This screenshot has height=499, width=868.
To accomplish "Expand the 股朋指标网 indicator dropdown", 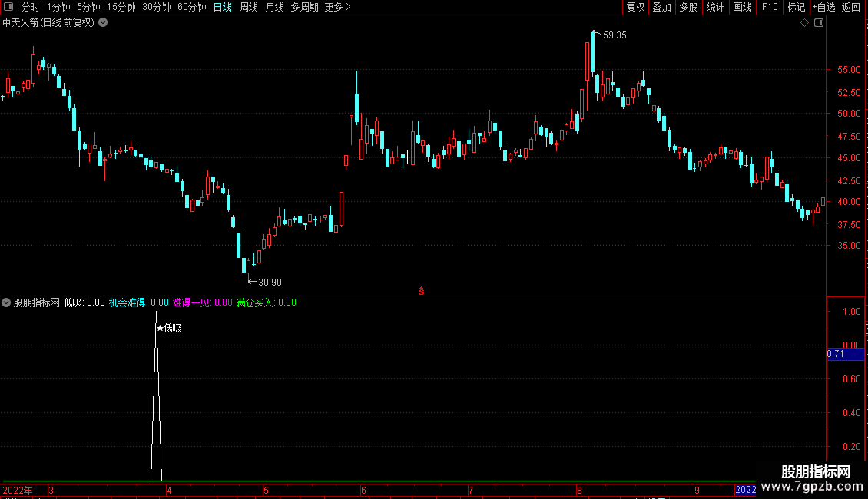I will 6,302.
